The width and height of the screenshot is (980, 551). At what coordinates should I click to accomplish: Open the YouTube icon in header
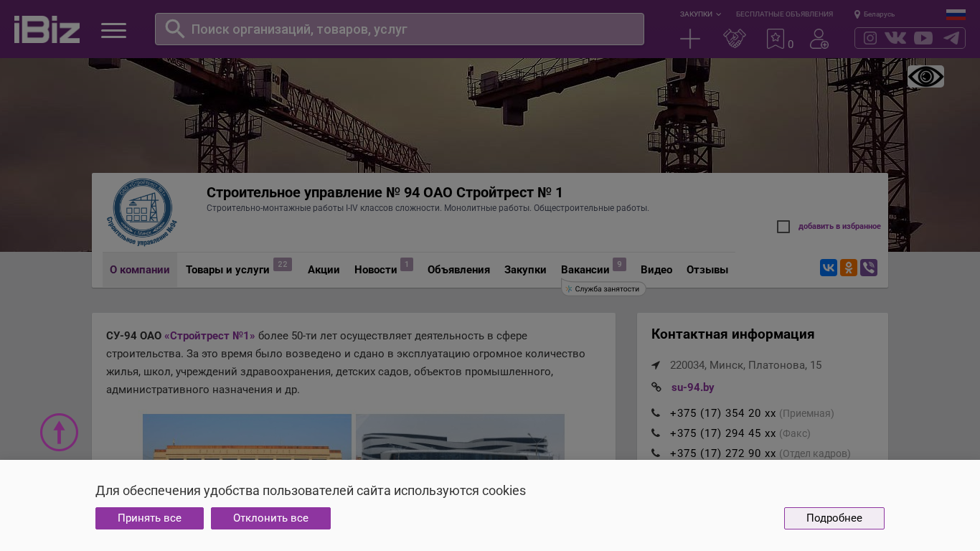923,38
